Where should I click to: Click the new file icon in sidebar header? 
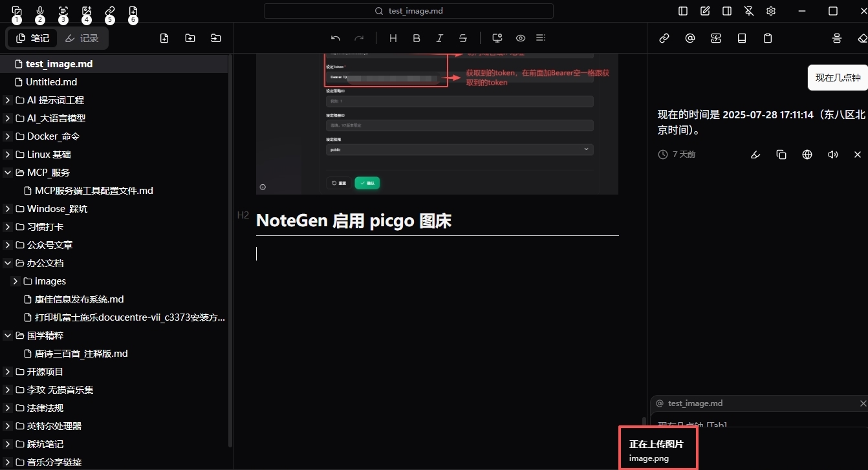164,38
